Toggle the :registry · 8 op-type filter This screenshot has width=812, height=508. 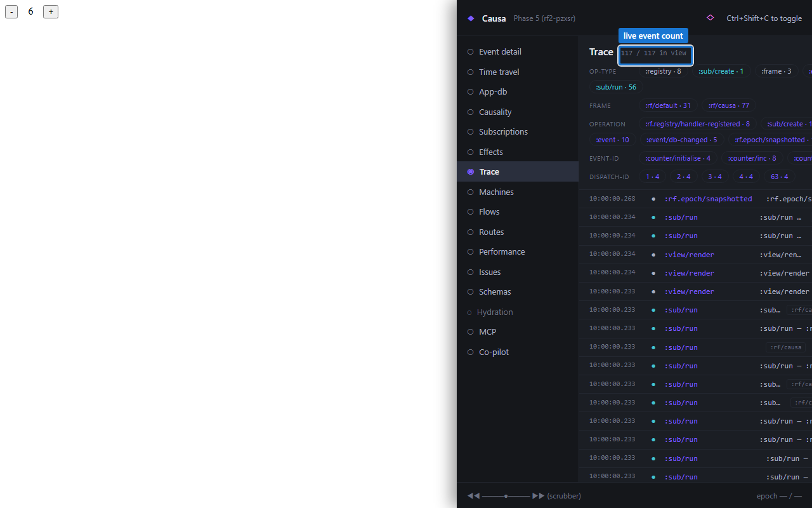point(663,71)
